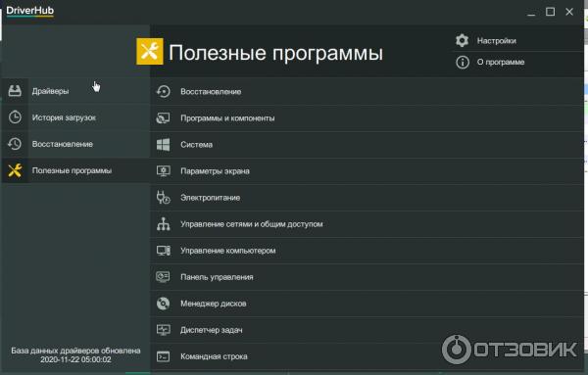
Task: Open Командная строка
Action: (x=367, y=356)
